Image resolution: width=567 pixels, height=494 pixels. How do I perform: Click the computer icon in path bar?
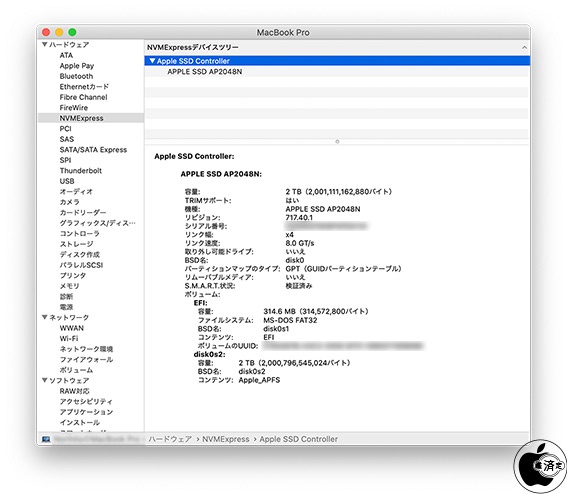coord(46,439)
